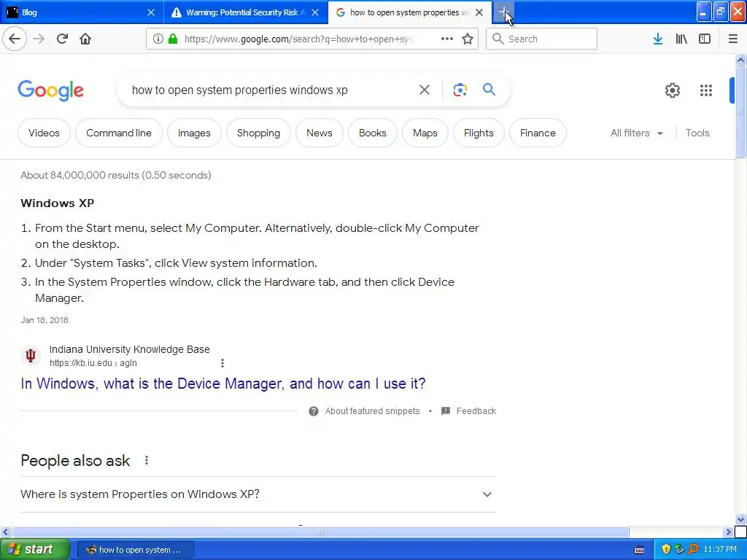The height and width of the screenshot is (560, 747).
Task: Close the Security Risk warning tab
Action: [x=315, y=12]
